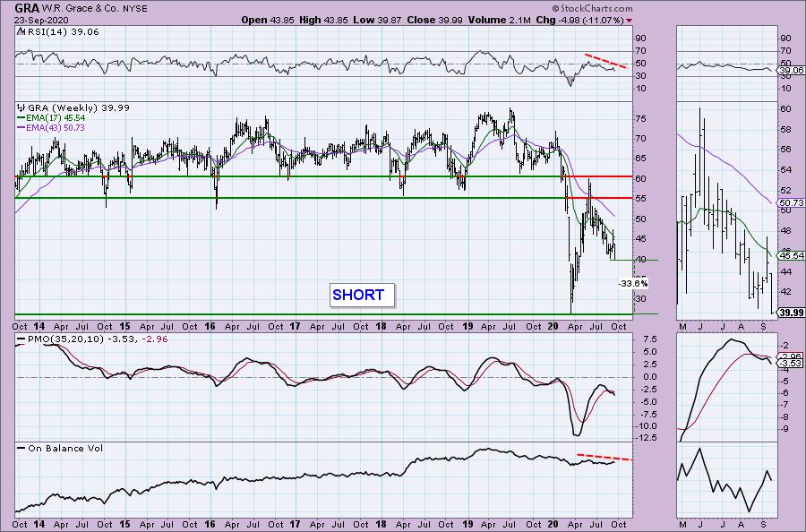The height and width of the screenshot is (532, 806).
Task: Click the -2.96 PMO signal tag on right panel
Action: pyautogui.click(x=792, y=356)
